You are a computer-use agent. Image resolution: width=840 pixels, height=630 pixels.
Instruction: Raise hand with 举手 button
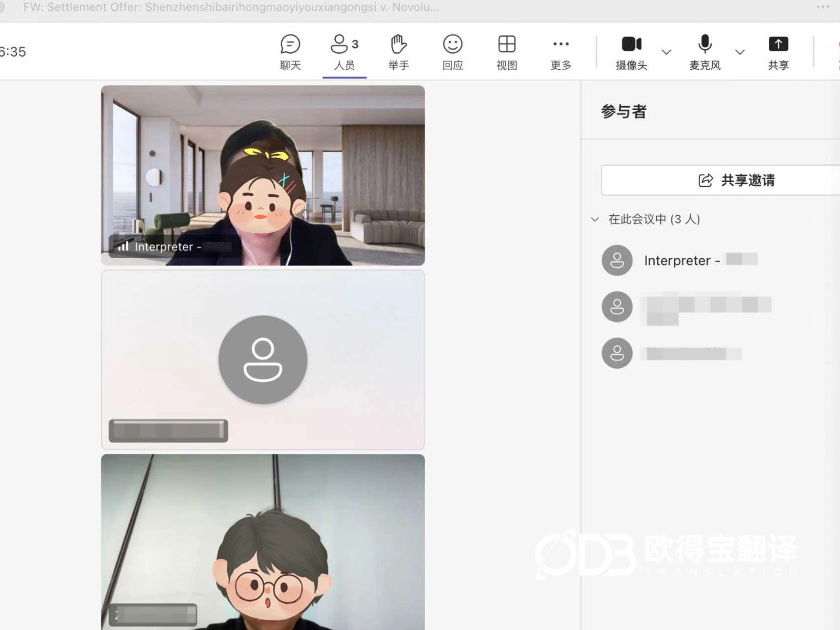pyautogui.click(x=398, y=52)
